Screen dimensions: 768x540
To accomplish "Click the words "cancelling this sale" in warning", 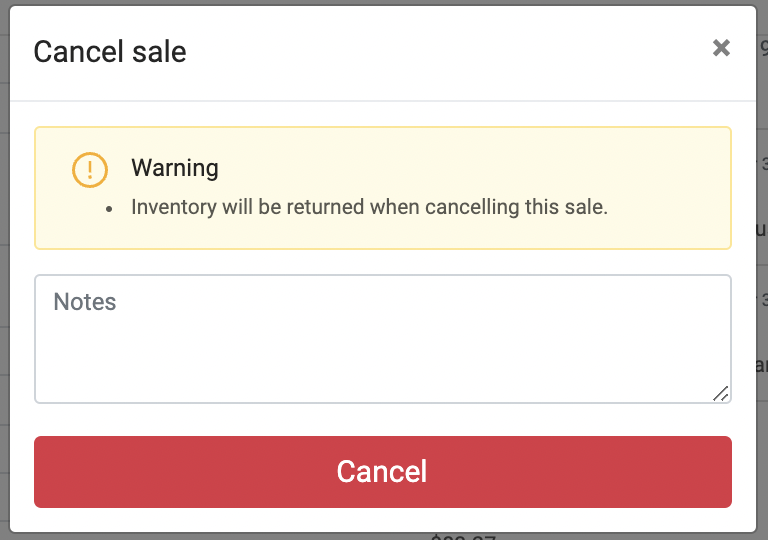I will tap(516, 208).
